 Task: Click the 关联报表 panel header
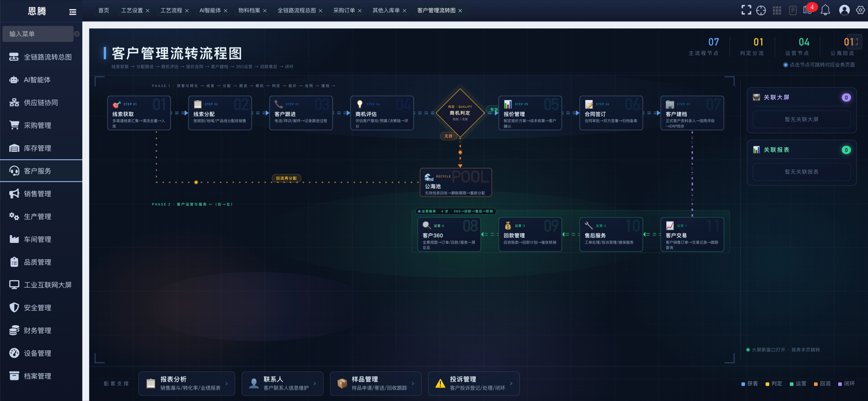coord(802,150)
